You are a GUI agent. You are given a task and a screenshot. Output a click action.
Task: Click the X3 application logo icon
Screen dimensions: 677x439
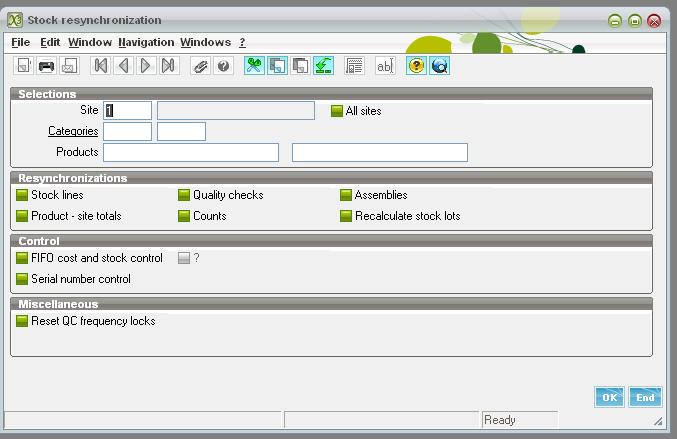15,20
